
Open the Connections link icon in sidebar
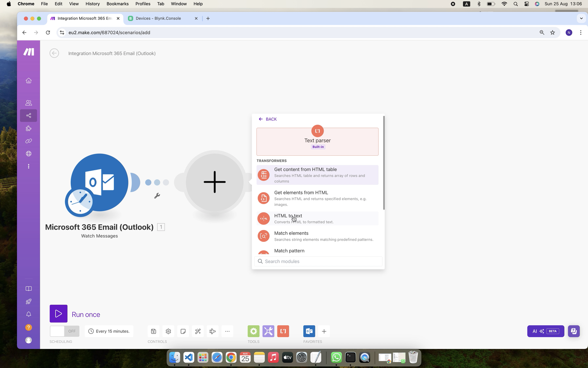pyautogui.click(x=29, y=141)
